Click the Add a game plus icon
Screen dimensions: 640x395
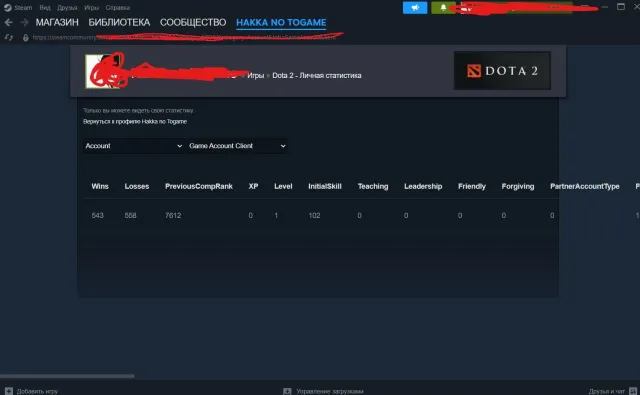(9, 391)
